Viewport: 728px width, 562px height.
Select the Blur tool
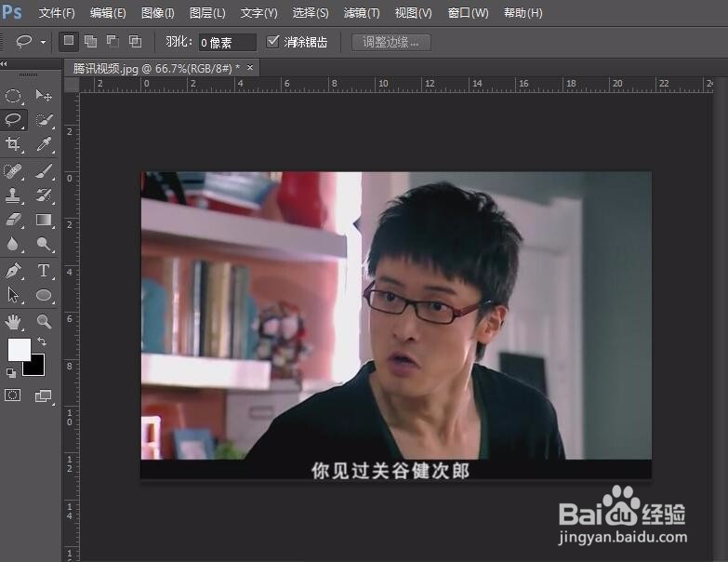(13, 244)
